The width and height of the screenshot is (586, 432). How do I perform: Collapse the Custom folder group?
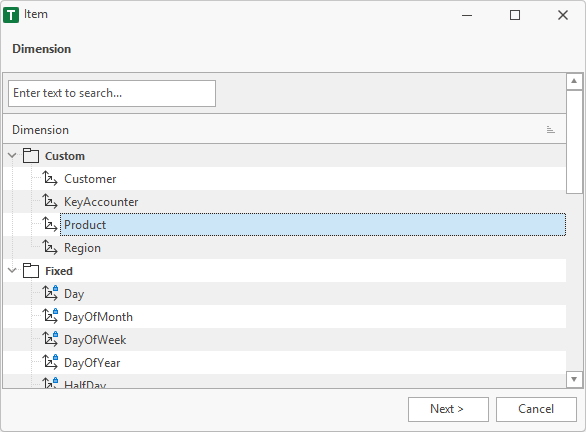tap(12, 155)
